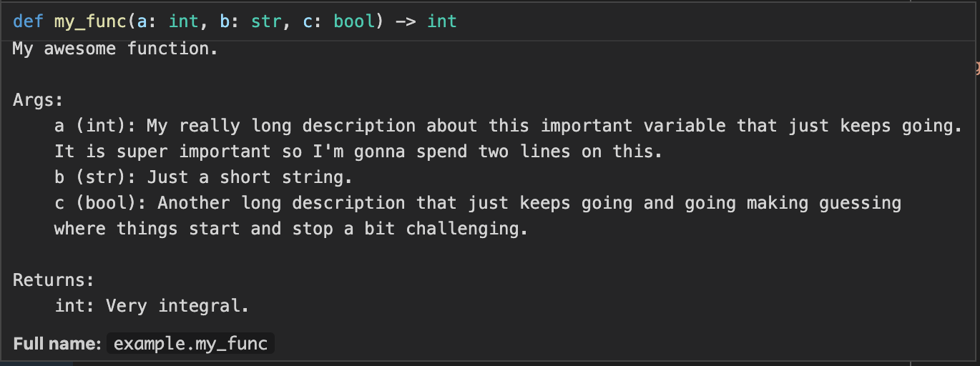Click the arrow symbol before return type
980x366 pixels.
coord(405,21)
